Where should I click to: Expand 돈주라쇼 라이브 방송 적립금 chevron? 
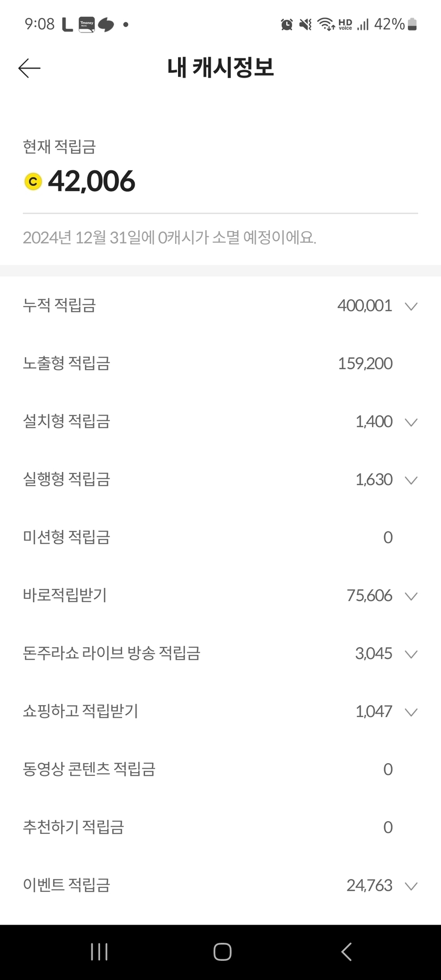tap(411, 654)
